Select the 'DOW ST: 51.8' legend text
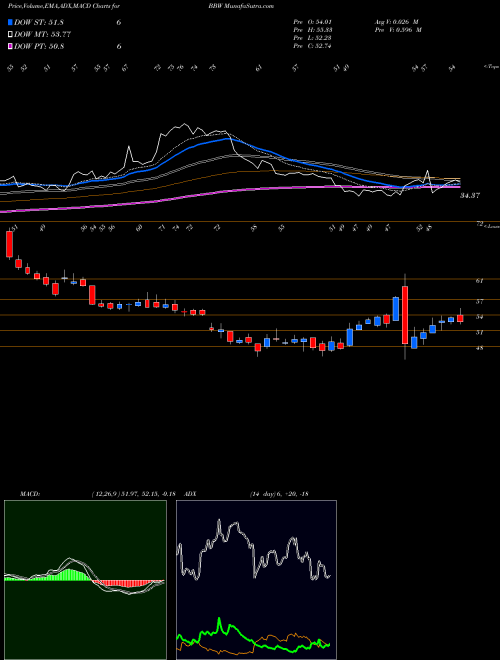Screen dimensions: 500x660 tap(39, 23)
